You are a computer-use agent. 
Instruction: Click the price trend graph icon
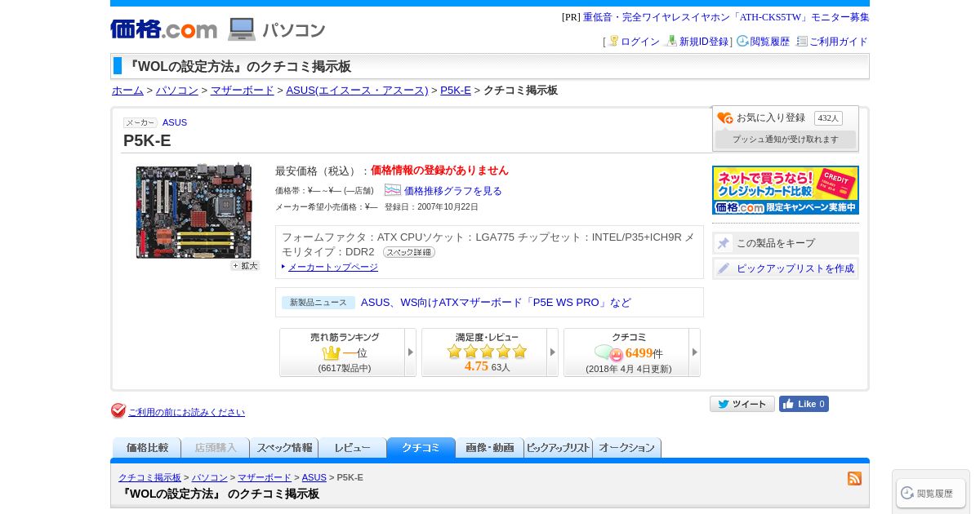[393, 190]
